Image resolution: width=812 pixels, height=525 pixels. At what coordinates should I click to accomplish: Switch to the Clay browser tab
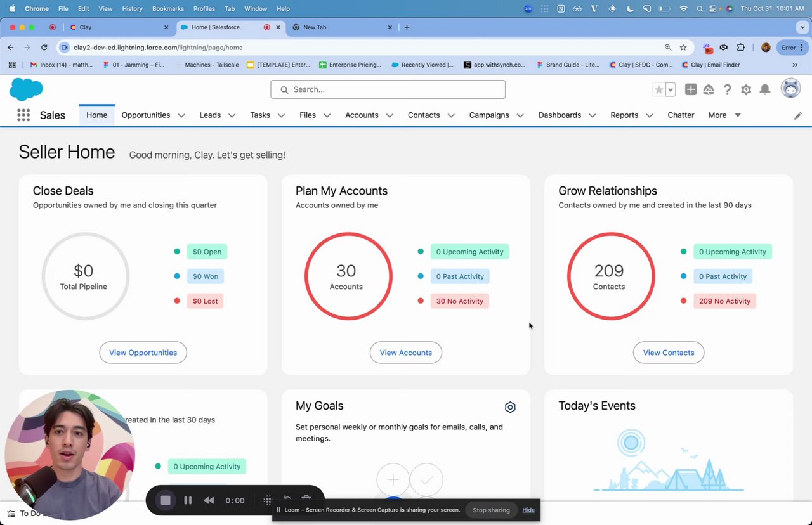point(119,27)
